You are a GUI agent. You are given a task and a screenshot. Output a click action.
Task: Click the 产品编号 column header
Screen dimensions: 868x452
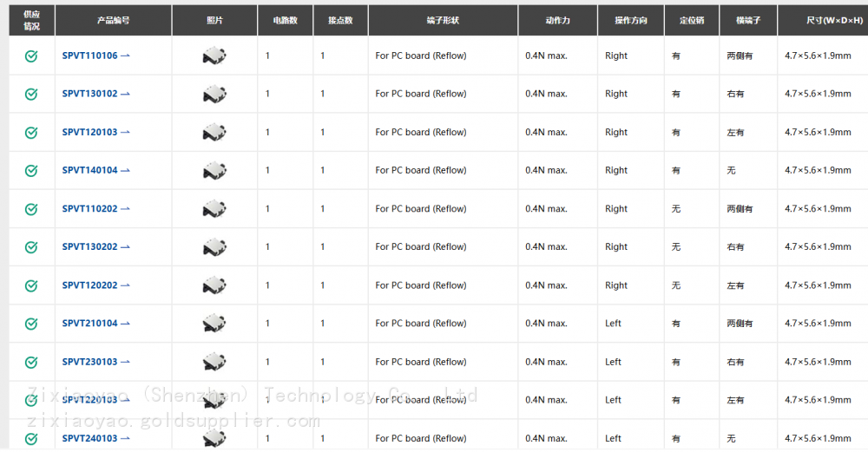pos(114,20)
